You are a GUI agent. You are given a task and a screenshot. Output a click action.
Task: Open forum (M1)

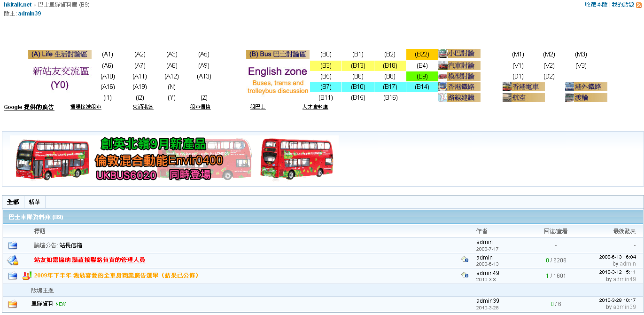click(x=518, y=55)
